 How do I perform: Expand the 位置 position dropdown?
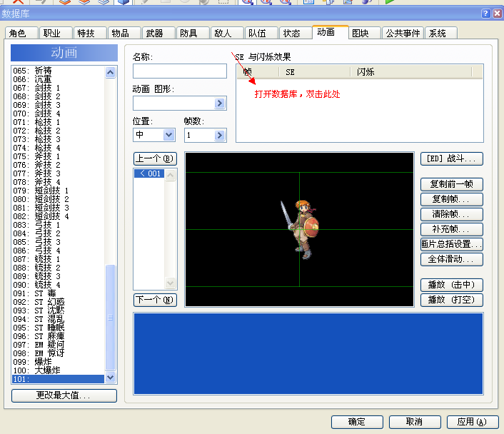[x=169, y=135]
